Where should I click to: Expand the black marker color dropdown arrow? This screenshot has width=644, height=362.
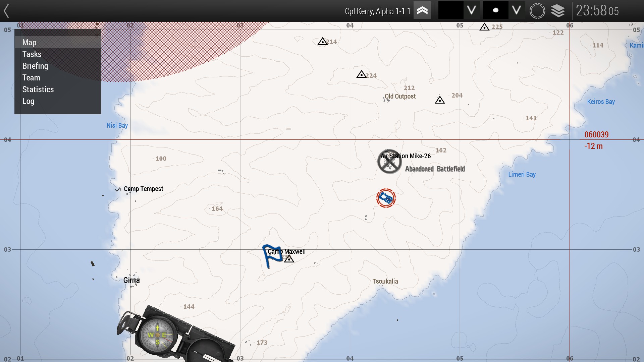pos(472,11)
